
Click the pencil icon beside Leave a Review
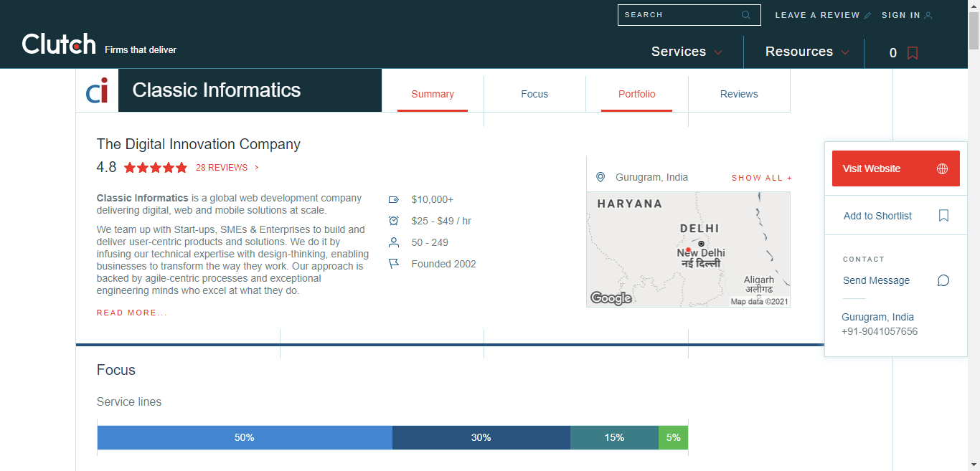(x=867, y=16)
